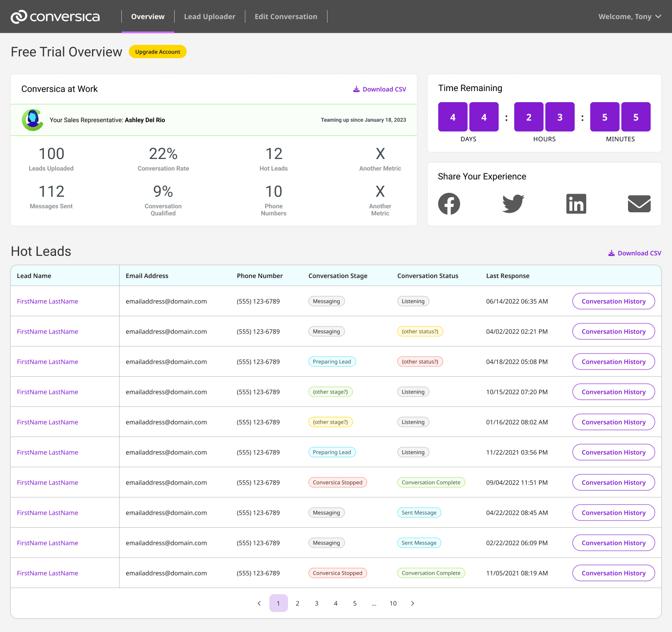
Task: Open Conversation History for 06/14/2022 06:35 AM row
Action: click(613, 301)
